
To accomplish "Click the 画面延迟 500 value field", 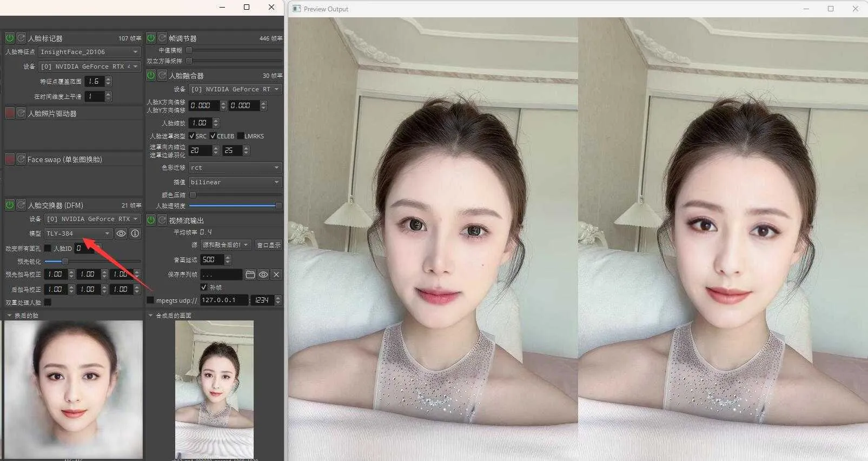I will tap(212, 259).
